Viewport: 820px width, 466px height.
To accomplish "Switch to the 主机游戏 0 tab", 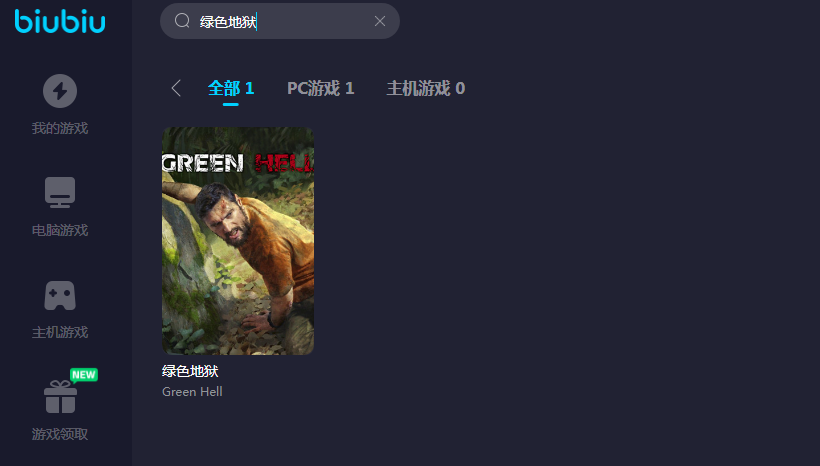I will pos(426,88).
